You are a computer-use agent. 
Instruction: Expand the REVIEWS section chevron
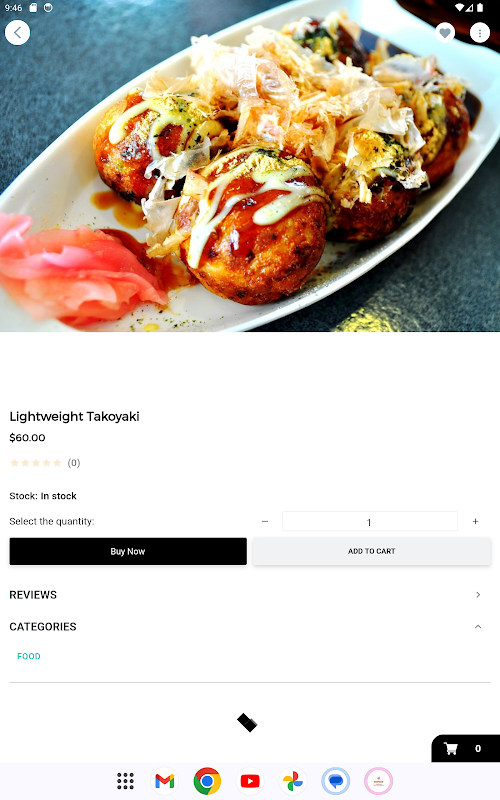point(478,595)
